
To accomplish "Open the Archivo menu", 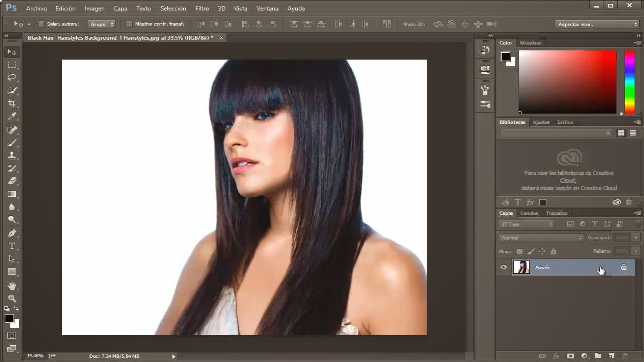I will (x=36, y=8).
